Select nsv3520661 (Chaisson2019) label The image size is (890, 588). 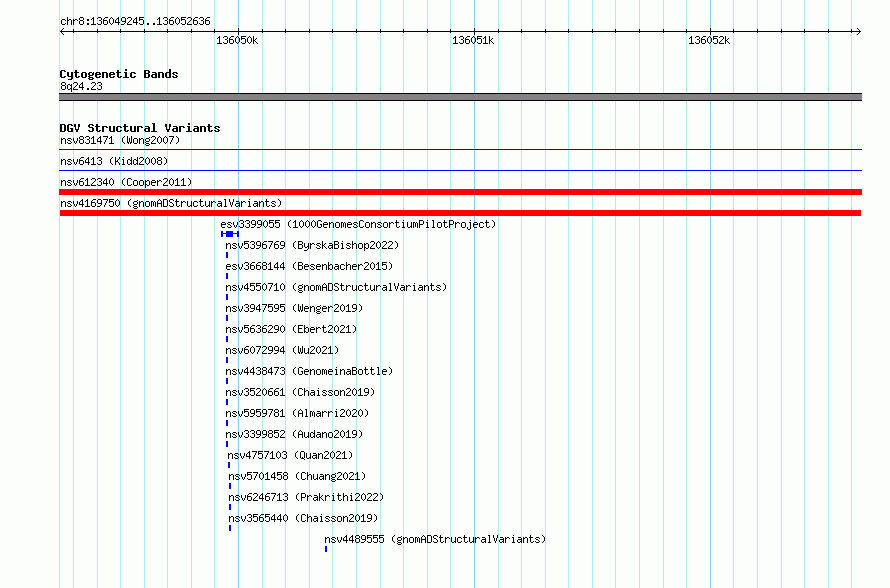(x=300, y=392)
